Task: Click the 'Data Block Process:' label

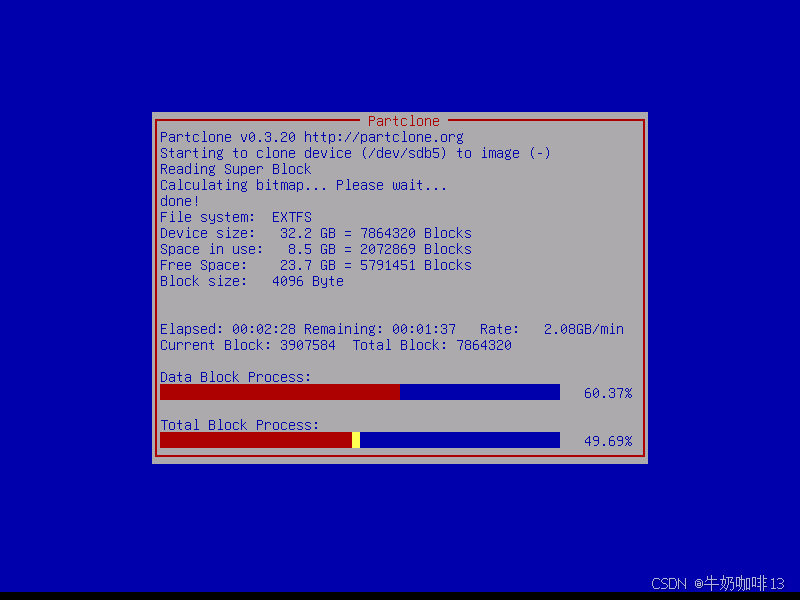Action: coord(235,377)
